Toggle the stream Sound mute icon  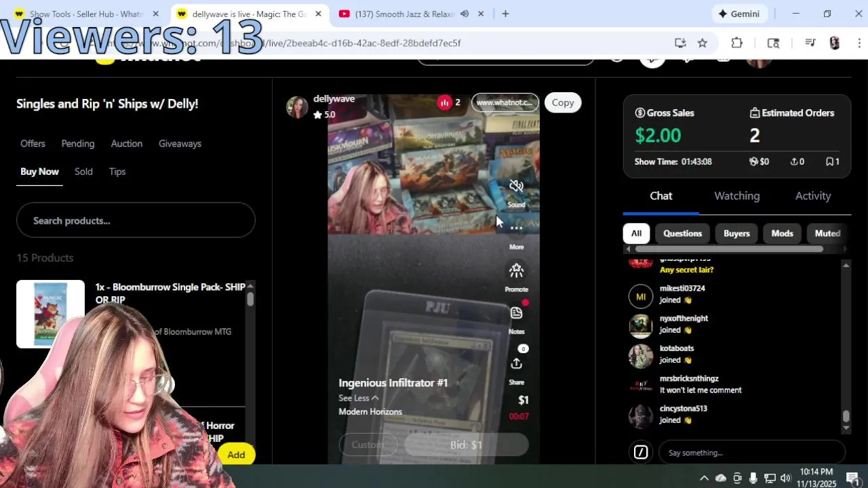point(516,186)
